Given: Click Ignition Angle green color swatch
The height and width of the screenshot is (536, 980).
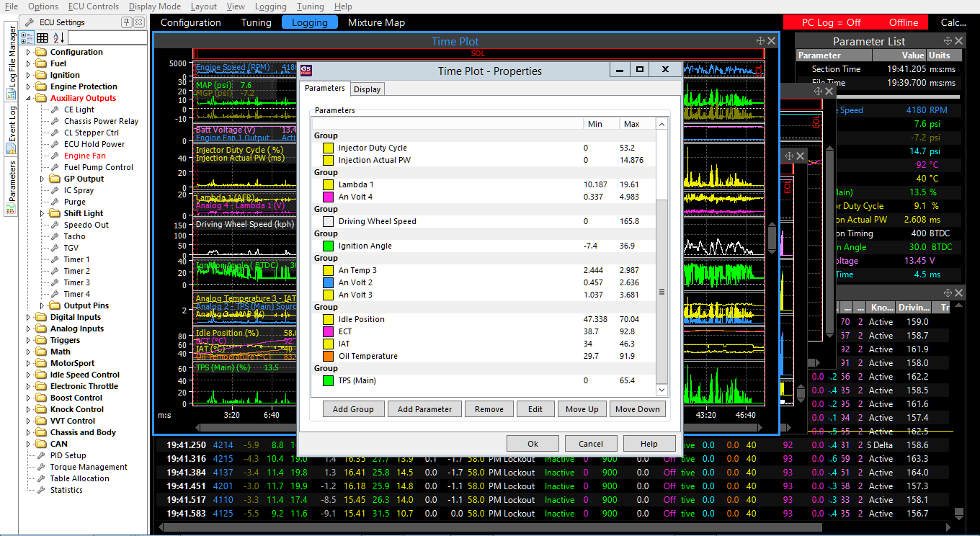Looking at the screenshot, I should click(x=328, y=246).
